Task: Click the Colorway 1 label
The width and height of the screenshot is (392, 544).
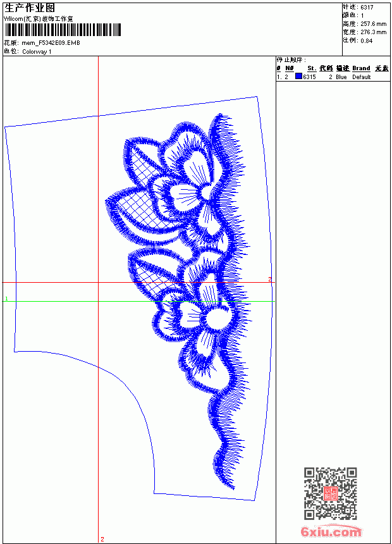Action: pos(37,52)
